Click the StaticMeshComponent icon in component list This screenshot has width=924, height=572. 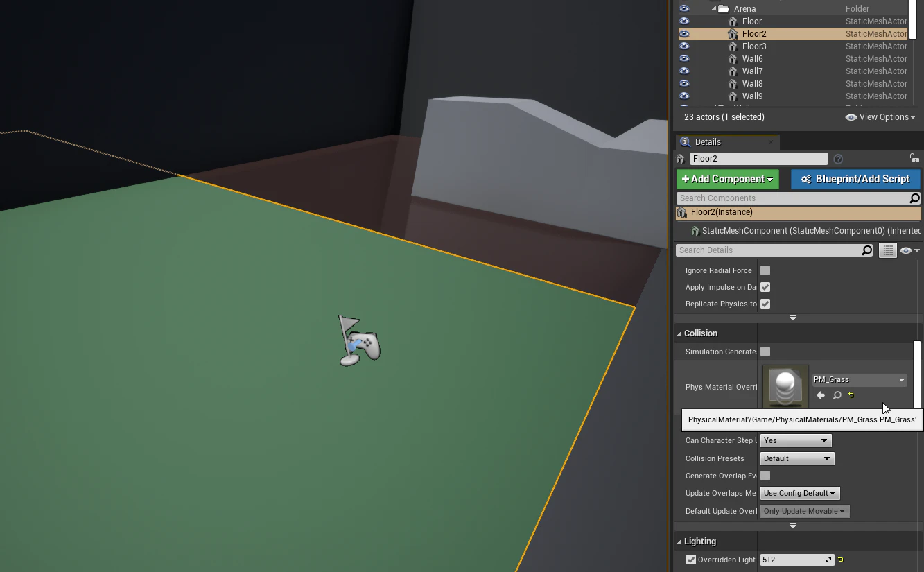click(695, 231)
